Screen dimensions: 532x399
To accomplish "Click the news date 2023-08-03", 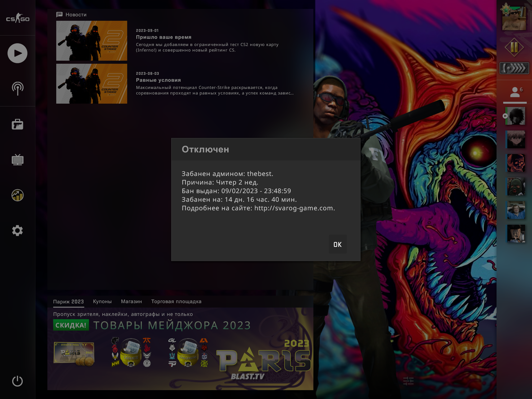I will [147, 73].
